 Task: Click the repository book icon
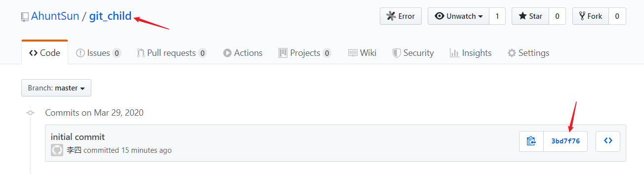[x=25, y=17]
